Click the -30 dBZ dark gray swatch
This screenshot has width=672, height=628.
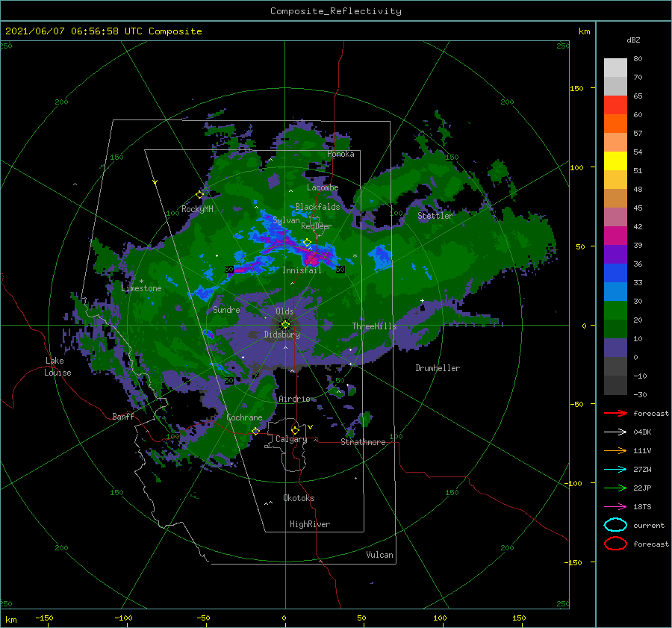pos(615,385)
